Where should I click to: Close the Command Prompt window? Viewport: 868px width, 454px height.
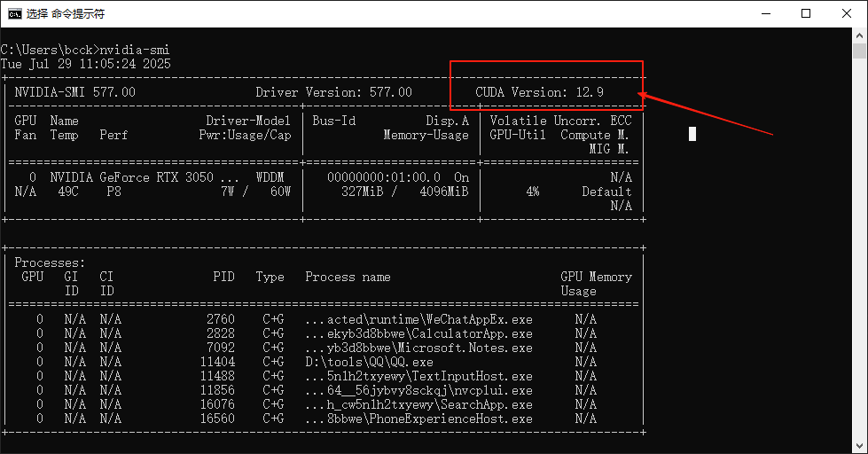[847, 13]
